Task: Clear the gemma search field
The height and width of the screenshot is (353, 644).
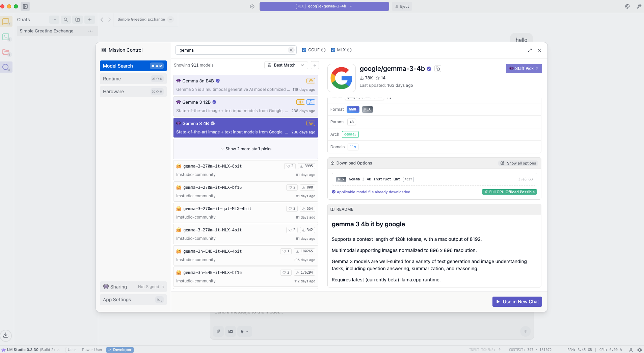Action: pos(291,50)
